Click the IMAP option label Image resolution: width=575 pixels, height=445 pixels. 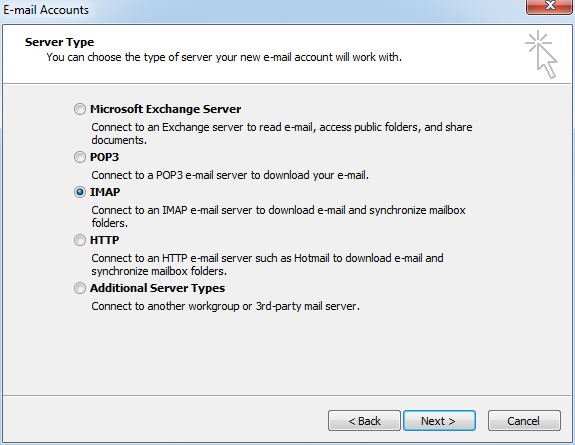click(105, 192)
